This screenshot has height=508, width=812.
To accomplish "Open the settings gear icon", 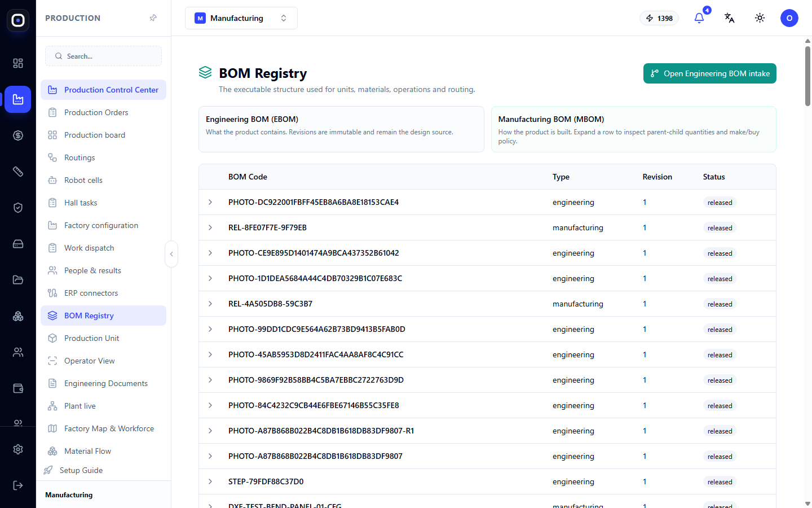I will (18, 449).
